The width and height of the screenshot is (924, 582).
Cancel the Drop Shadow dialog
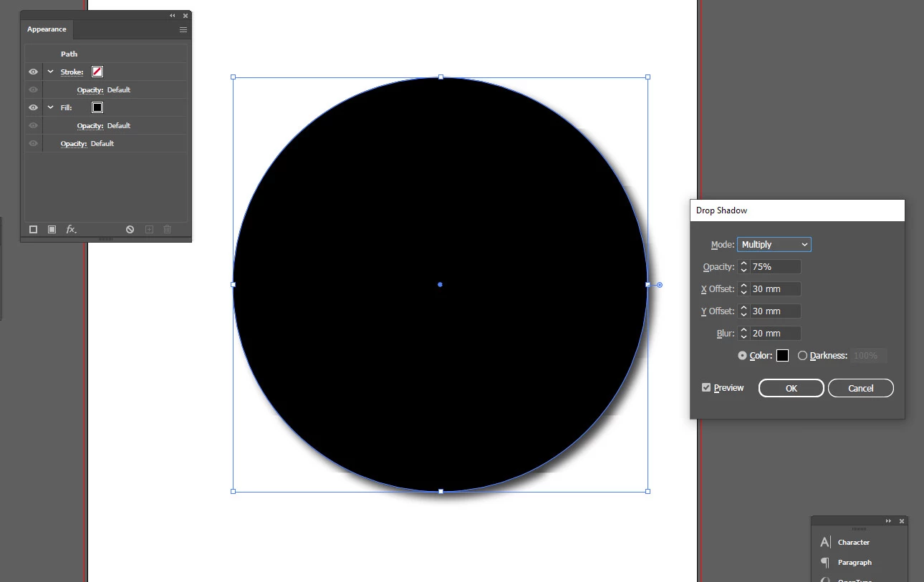(x=861, y=388)
